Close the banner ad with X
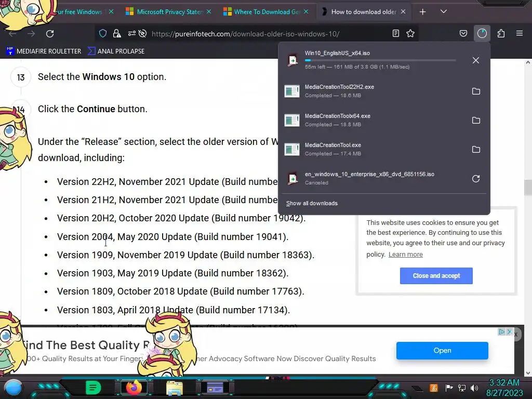Screen dimensions: 532x399 point(509,332)
